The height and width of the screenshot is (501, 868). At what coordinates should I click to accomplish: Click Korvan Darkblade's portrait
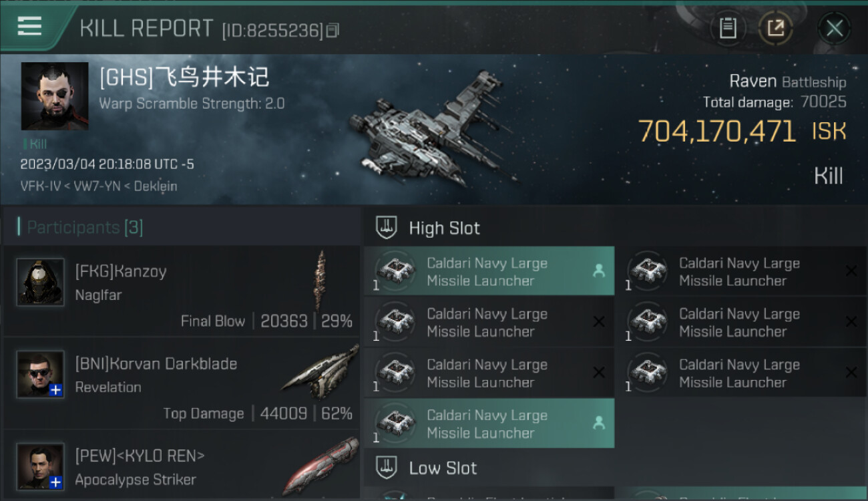tap(41, 374)
